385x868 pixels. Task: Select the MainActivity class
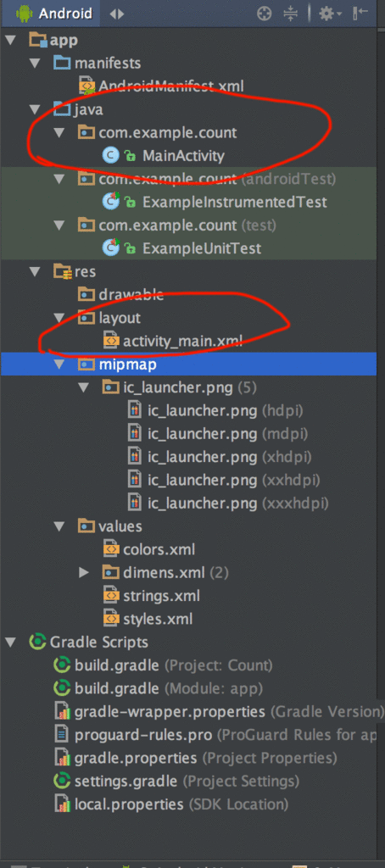[x=183, y=156]
